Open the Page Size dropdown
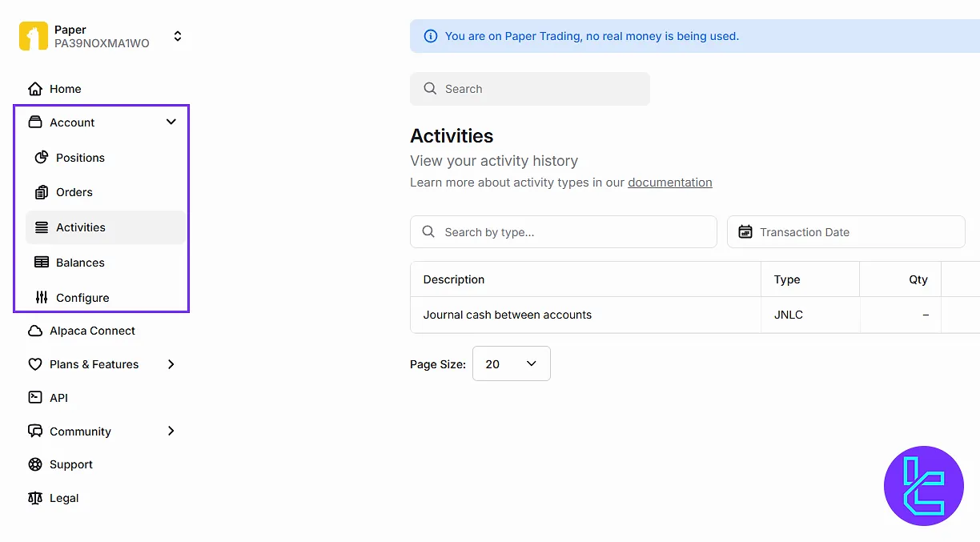The height and width of the screenshot is (542, 980). (511, 363)
